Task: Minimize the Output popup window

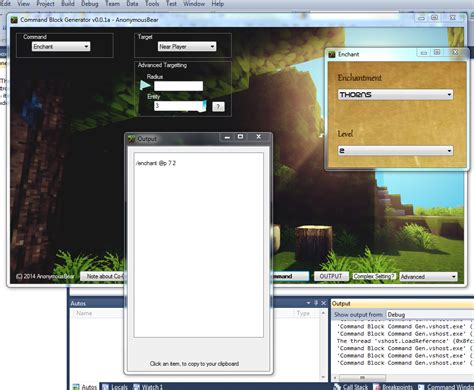Action: click(227, 137)
